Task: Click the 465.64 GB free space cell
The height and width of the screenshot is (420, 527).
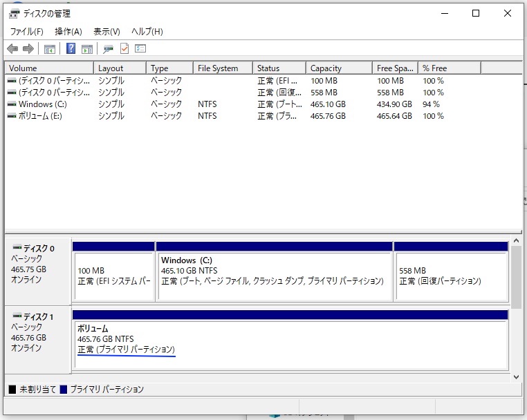Action: [394, 116]
